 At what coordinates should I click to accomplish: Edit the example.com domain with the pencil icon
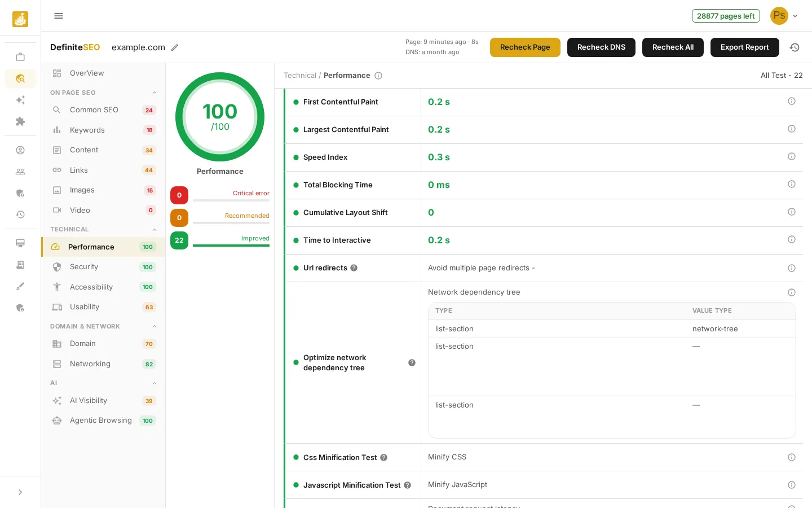pos(175,47)
